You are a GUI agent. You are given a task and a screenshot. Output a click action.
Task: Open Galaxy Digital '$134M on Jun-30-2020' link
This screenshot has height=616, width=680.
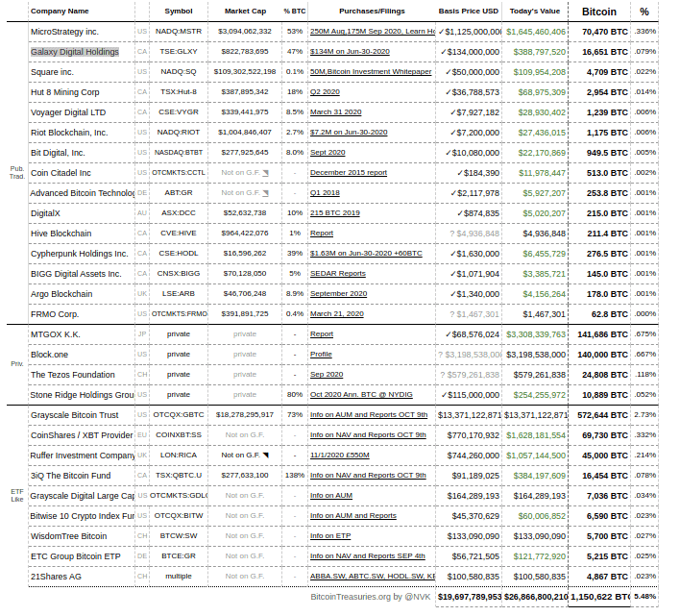click(350, 52)
